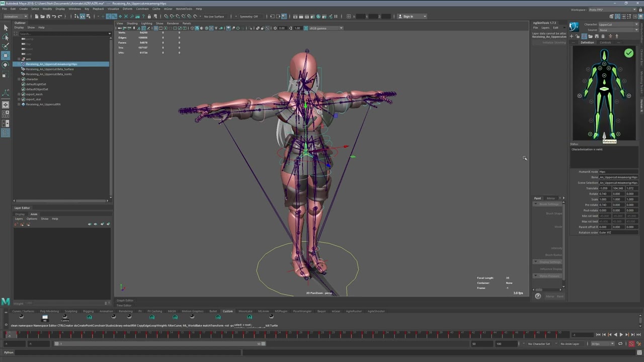Screen dimensions: 644x362
Task: Click the Redo arrow icon
Action: pyautogui.click(x=59, y=16)
